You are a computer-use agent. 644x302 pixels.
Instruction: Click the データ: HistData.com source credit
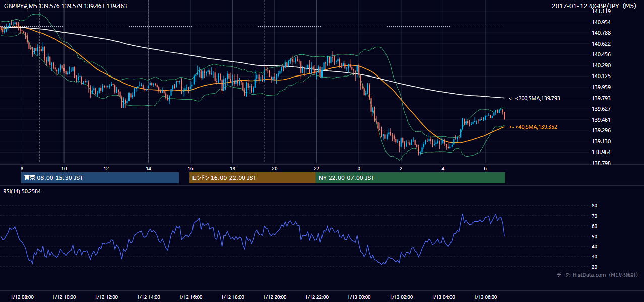pos(598,275)
